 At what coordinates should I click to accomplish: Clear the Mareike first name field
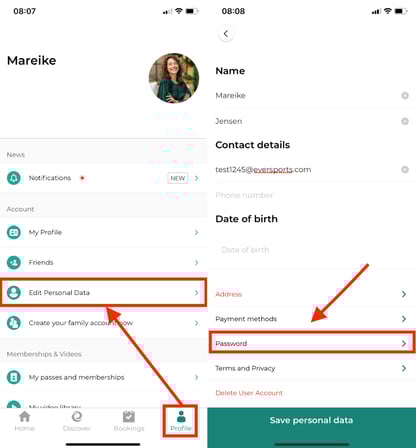coord(405,96)
